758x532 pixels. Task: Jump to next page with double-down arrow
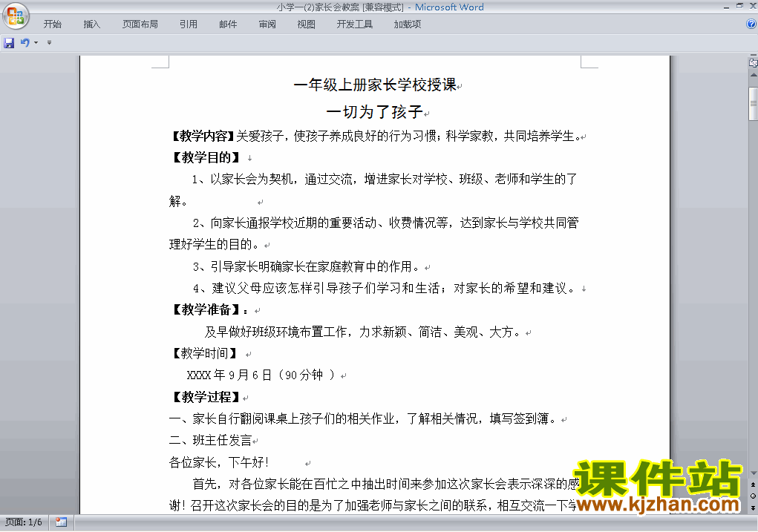(x=753, y=508)
